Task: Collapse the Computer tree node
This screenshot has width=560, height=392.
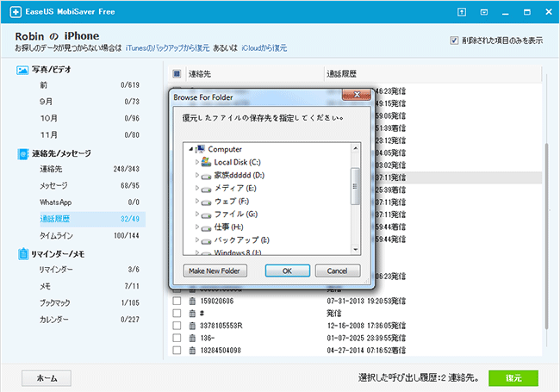Action: point(191,149)
